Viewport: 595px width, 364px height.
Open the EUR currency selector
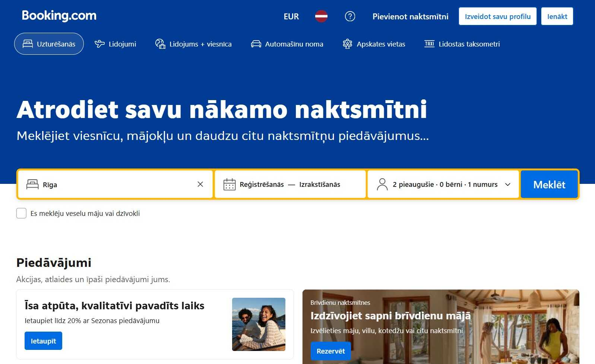tap(291, 16)
